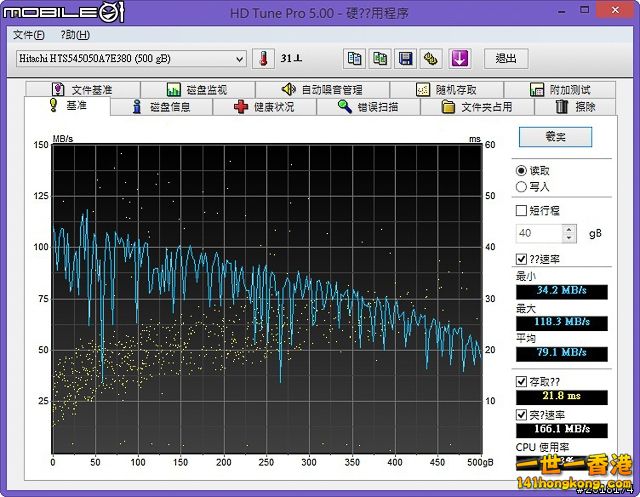Viewport: 640px width, 497px height.
Task: Click the floppy disk save icon
Action: (406, 58)
